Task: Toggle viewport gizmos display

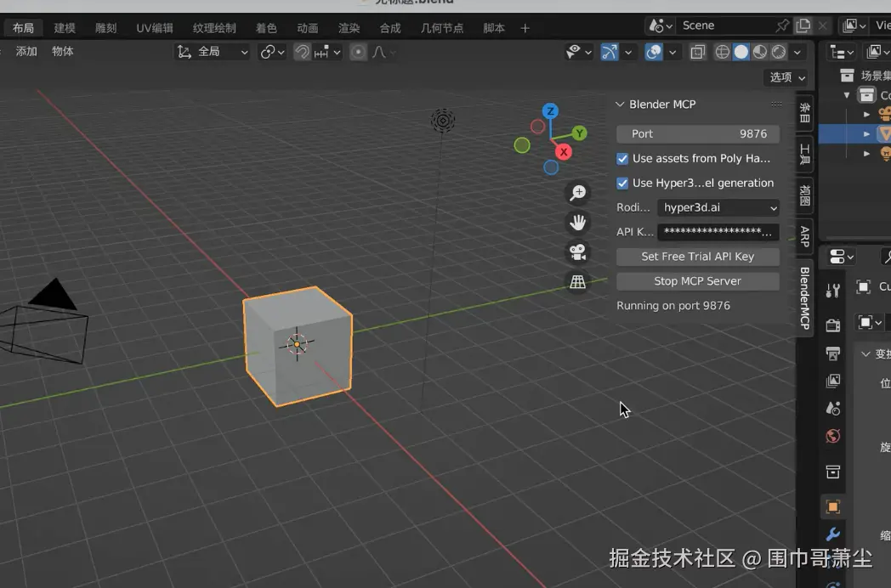Action: tap(609, 53)
